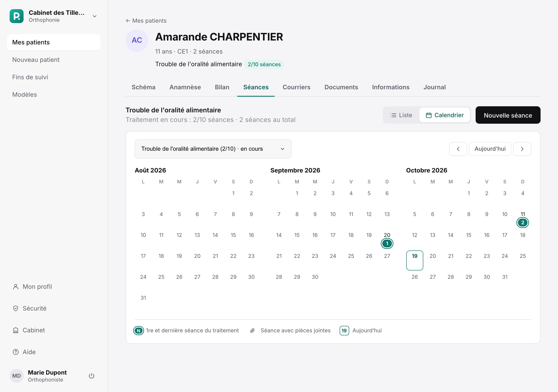Switch to Calendrier view
Screen dimensions: 558x392
[444, 115]
